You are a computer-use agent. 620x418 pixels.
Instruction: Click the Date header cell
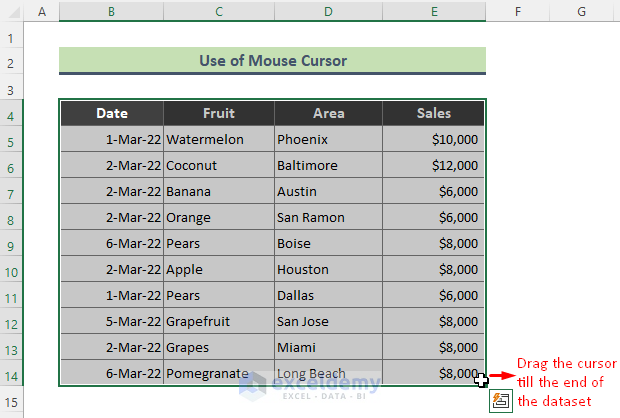[x=111, y=114]
